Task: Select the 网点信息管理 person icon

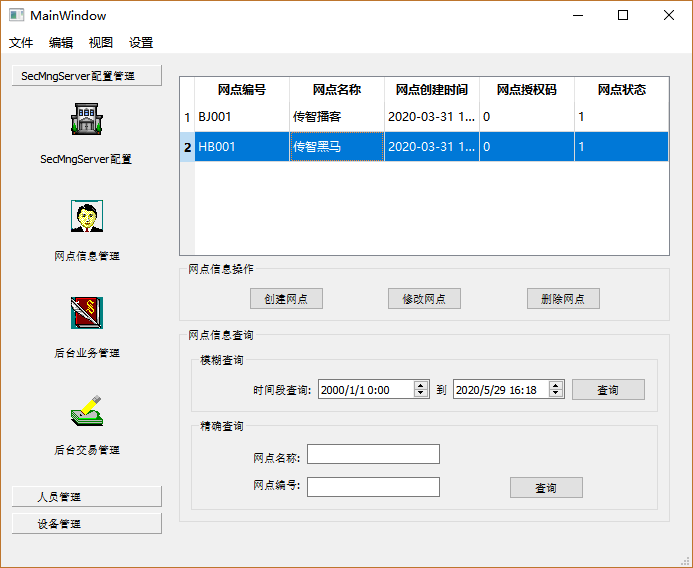Action: click(x=86, y=216)
